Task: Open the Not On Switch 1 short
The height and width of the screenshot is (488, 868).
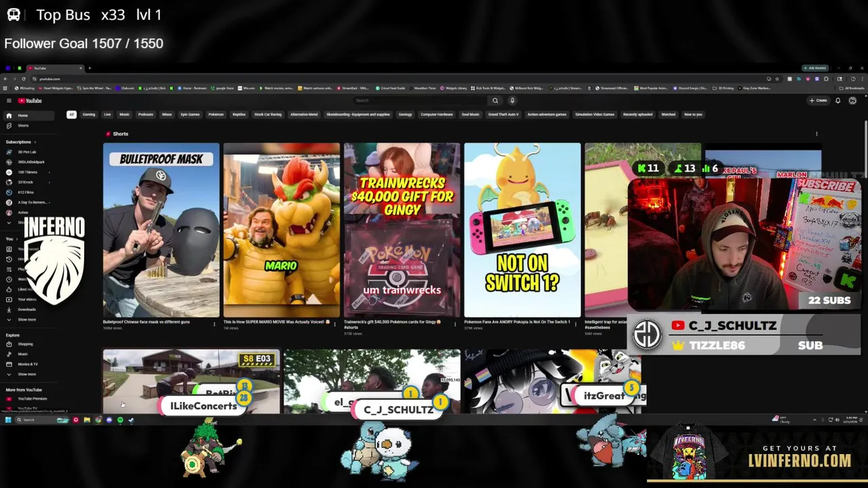Action: click(x=522, y=230)
